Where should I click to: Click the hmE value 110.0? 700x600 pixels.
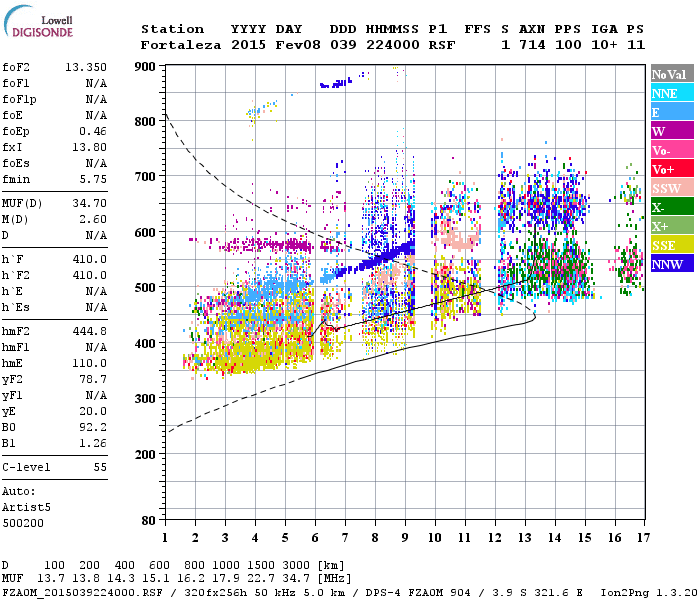click(89, 363)
